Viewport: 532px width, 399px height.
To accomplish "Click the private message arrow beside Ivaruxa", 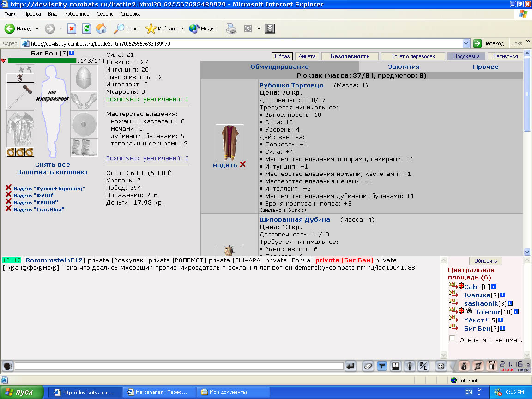I will pyautogui.click(x=453, y=293).
